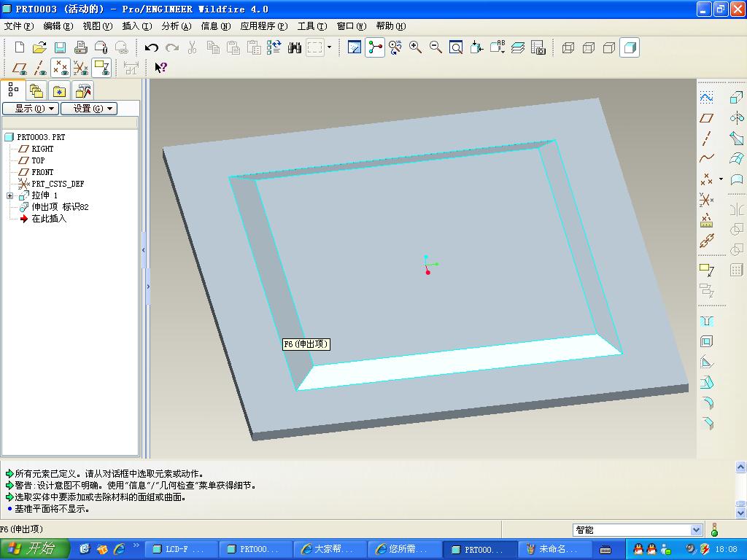The height and width of the screenshot is (560, 747).
Task: Open the 大家帮 browser taskbar item
Action: tap(330, 549)
